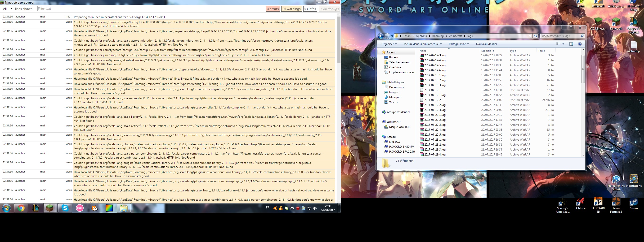Select OneDrive in the sidebar

395,67
